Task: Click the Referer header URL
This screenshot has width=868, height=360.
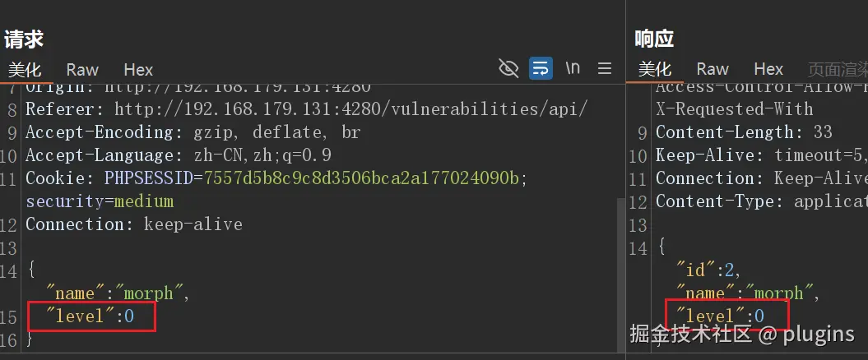Action: 350,109
